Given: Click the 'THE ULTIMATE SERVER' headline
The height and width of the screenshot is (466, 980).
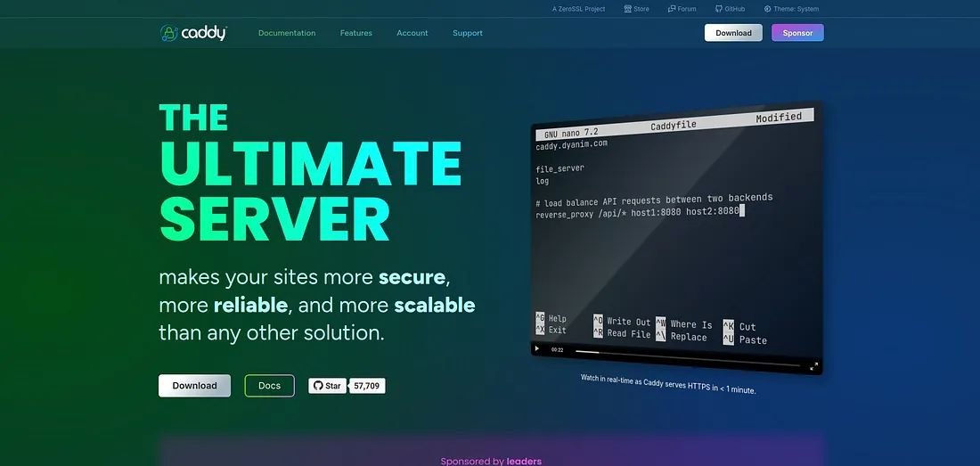Looking at the screenshot, I should pos(311,173).
